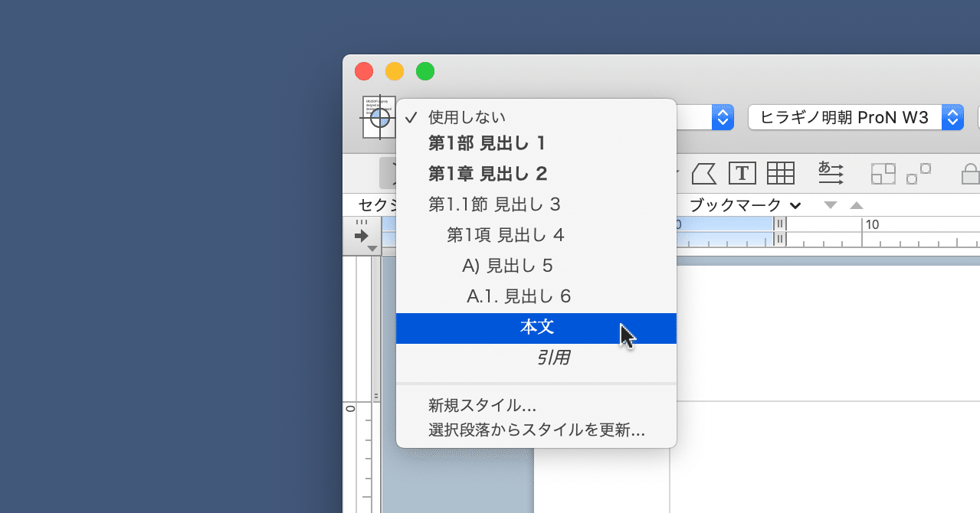Jump to next bookmark down arrow
The width and height of the screenshot is (980, 513).
[x=831, y=205]
